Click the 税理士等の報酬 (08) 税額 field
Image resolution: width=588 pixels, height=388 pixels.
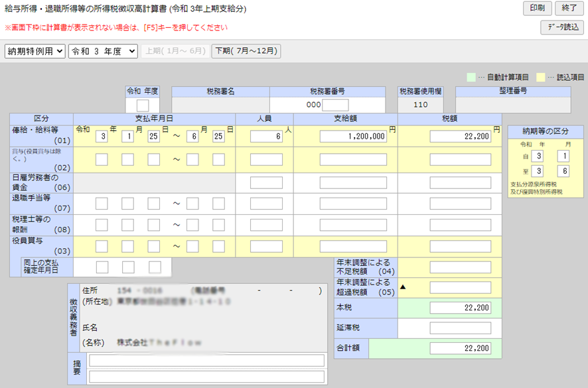[460, 225]
